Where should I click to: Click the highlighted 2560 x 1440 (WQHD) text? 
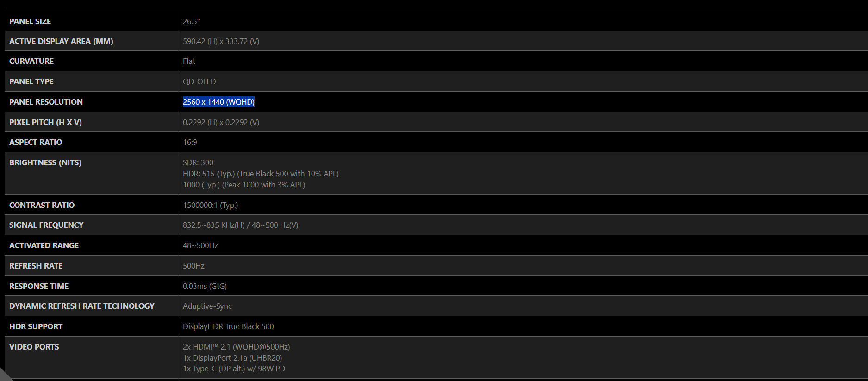pyautogui.click(x=219, y=102)
